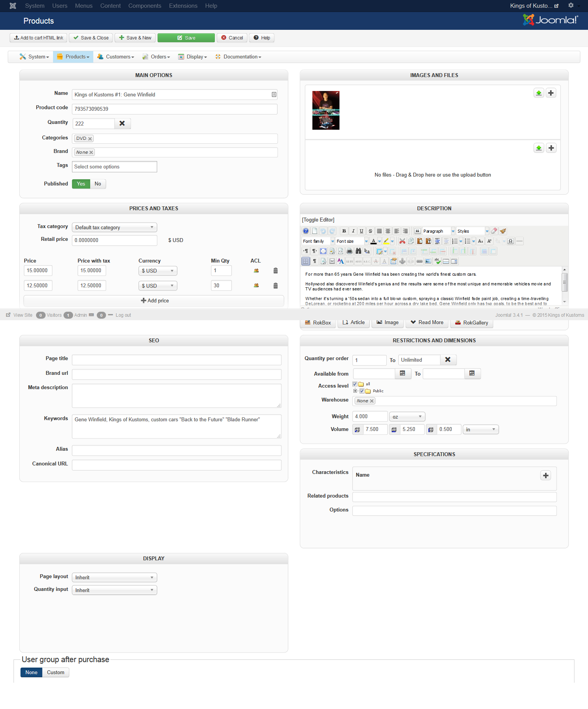
Task: Open the Page layout dropdown
Action: click(115, 577)
